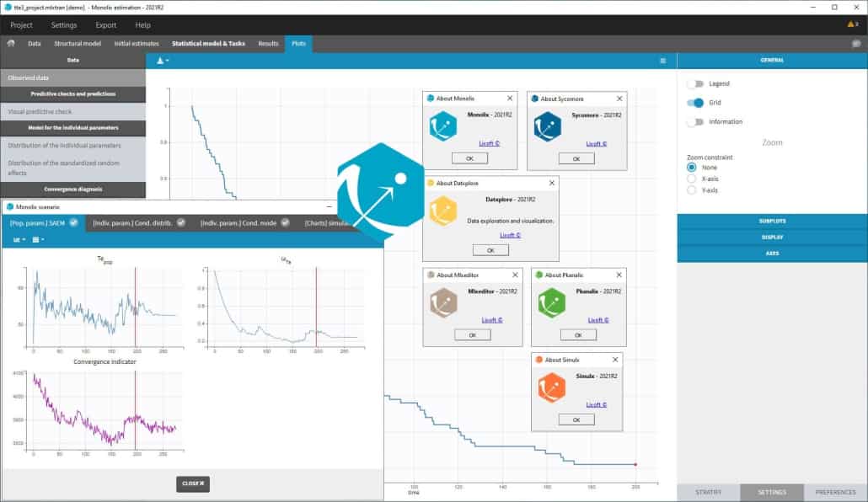Open the Help menu
This screenshot has width=868, height=502.
142,25
